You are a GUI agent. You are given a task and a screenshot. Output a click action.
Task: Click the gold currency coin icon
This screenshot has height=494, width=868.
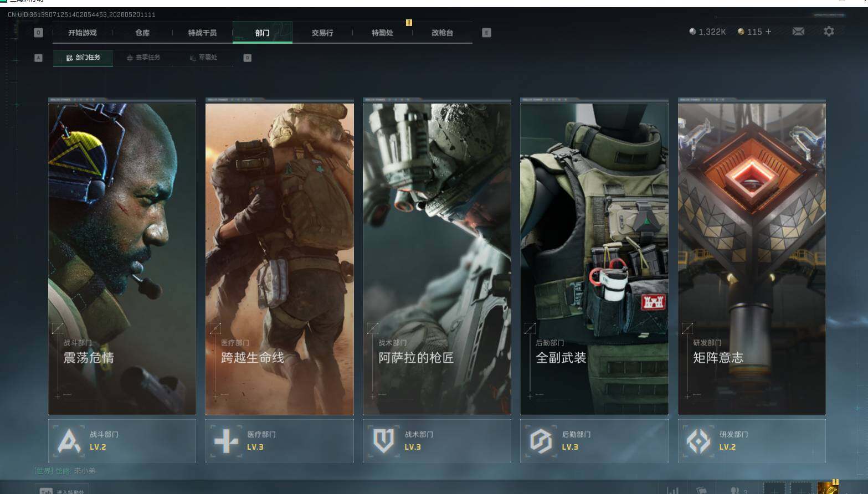click(x=741, y=32)
